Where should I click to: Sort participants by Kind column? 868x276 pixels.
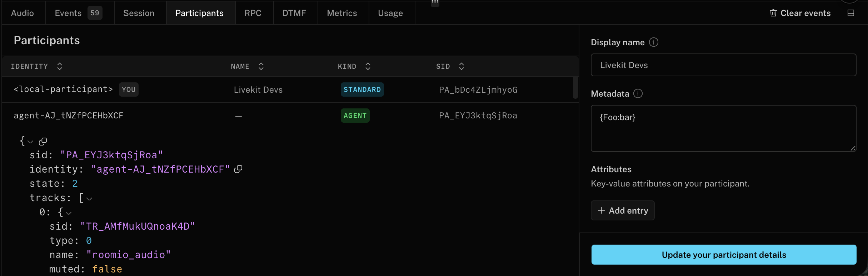coord(368,66)
